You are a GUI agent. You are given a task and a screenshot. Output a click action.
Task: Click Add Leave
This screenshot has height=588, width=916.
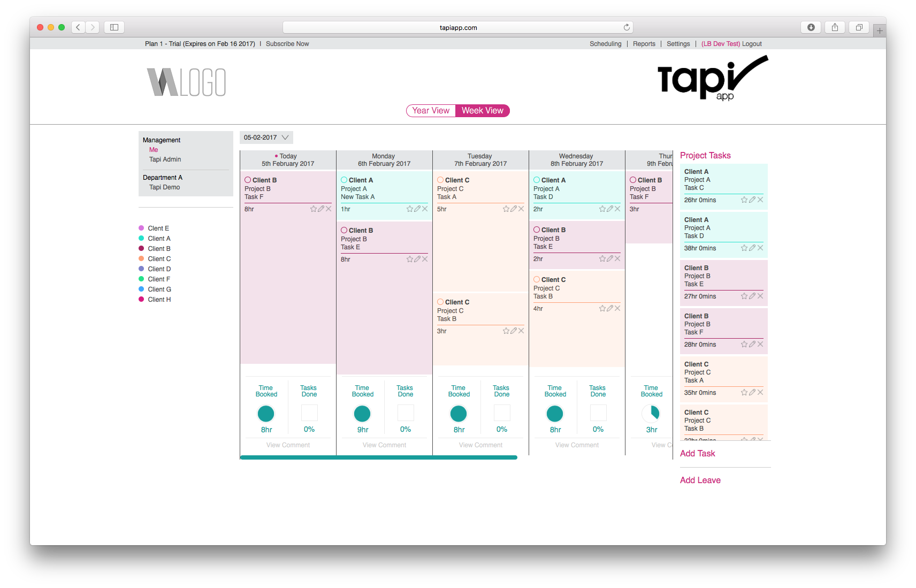point(700,480)
